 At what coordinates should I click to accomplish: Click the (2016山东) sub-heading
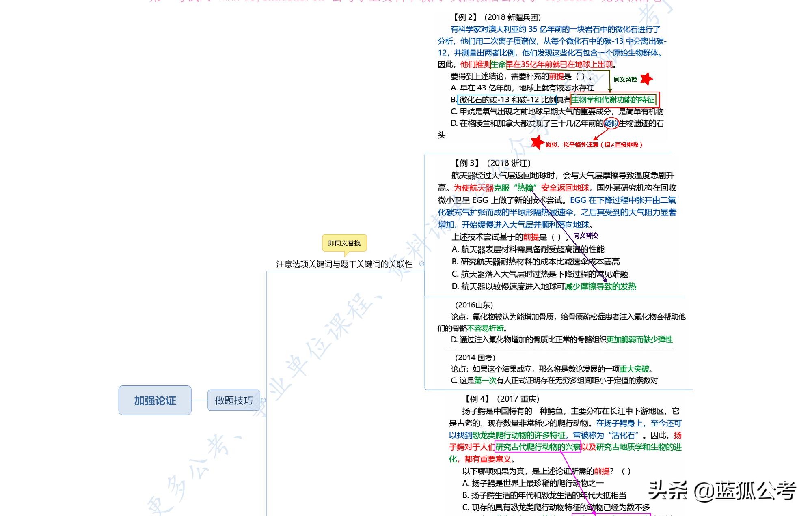[473, 305]
